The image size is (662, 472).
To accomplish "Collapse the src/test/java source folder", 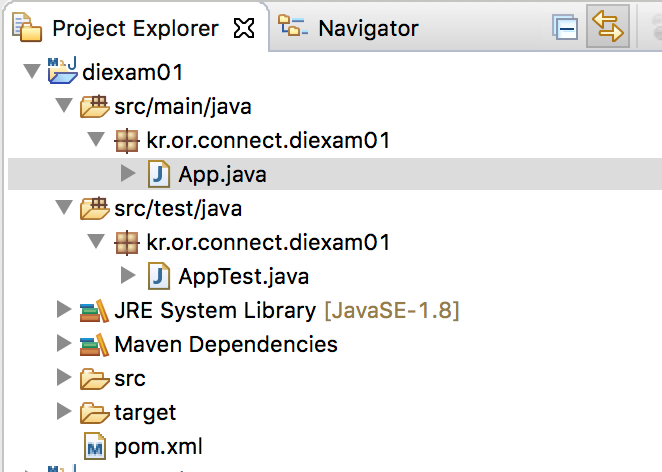I will point(64,207).
